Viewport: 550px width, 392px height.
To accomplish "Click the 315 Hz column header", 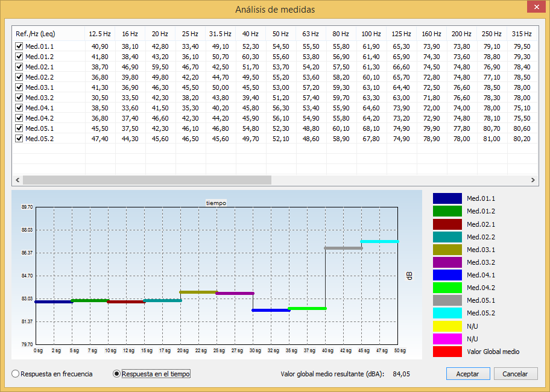I will coord(522,34).
